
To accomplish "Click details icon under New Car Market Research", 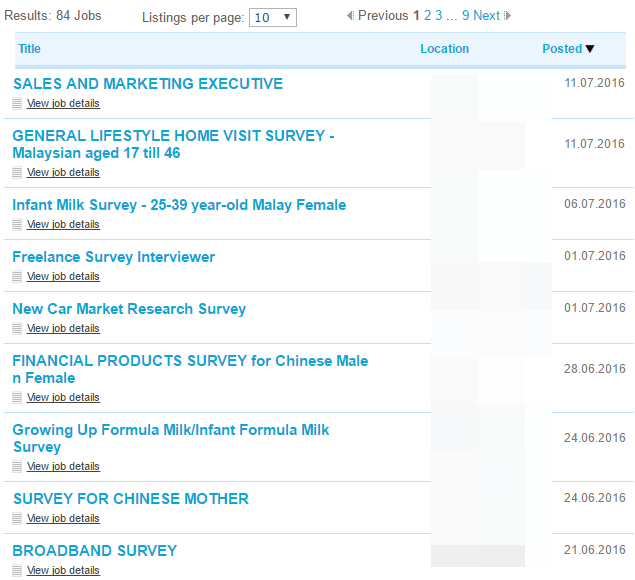I will point(17,328).
